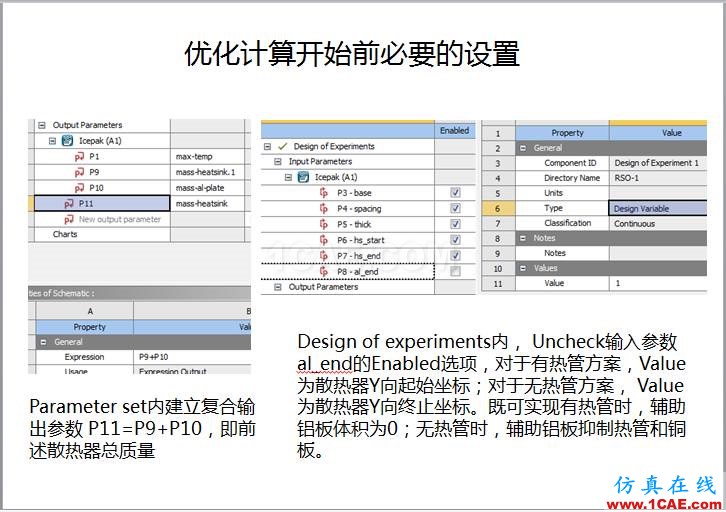Click the mass-heatsink.1 cell
The width and height of the screenshot is (726, 512).
click(207, 173)
